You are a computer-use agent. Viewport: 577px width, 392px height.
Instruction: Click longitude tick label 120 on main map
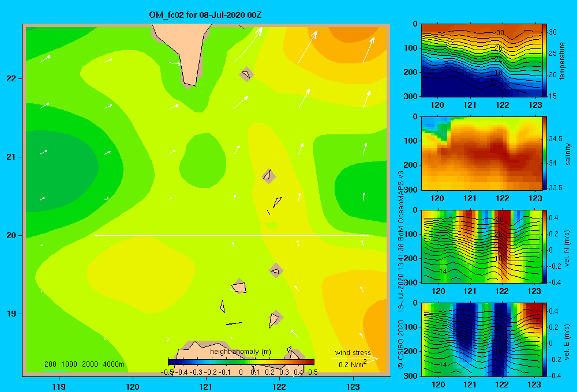pyautogui.click(x=133, y=386)
